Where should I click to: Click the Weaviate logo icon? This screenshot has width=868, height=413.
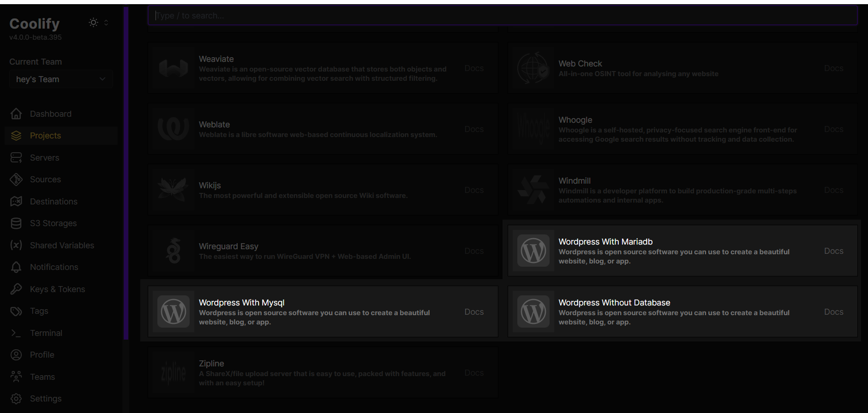(x=174, y=68)
